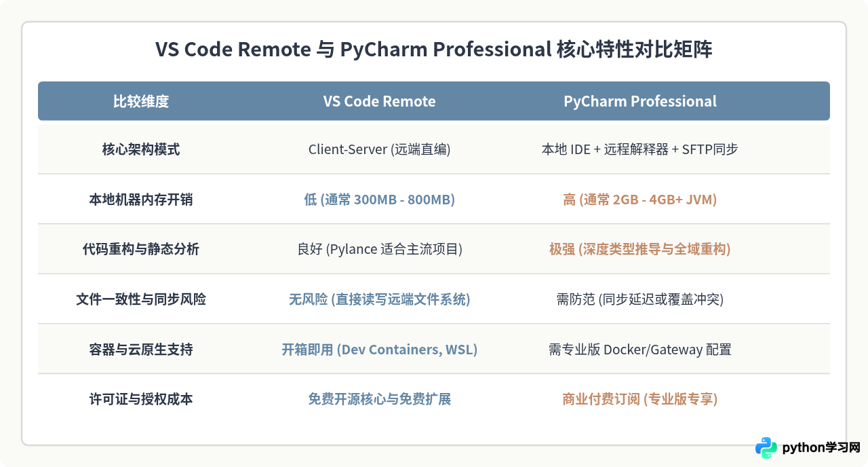Click the '极强 (深度类型推导与全域重构)' cell
Screen dimensions: 868x467
(640, 249)
